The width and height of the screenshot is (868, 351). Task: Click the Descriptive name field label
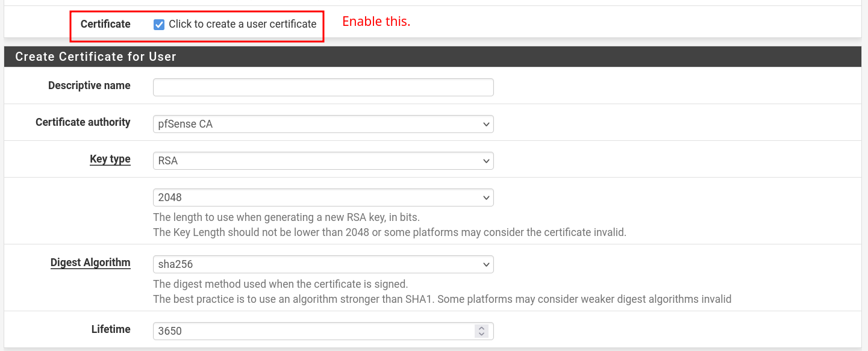click(89, 85)
